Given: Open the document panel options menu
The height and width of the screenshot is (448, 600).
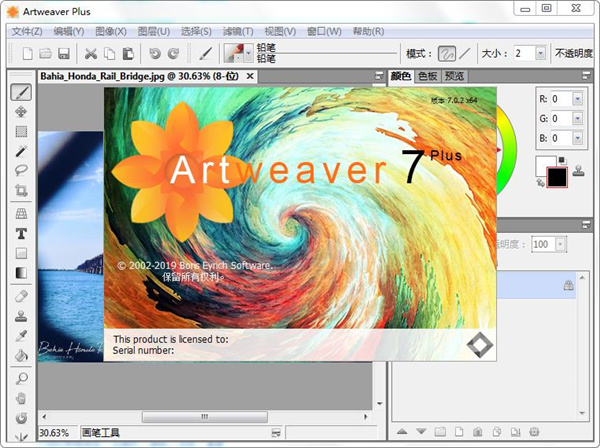Looking at the screenshot, I should click(379, 76).
